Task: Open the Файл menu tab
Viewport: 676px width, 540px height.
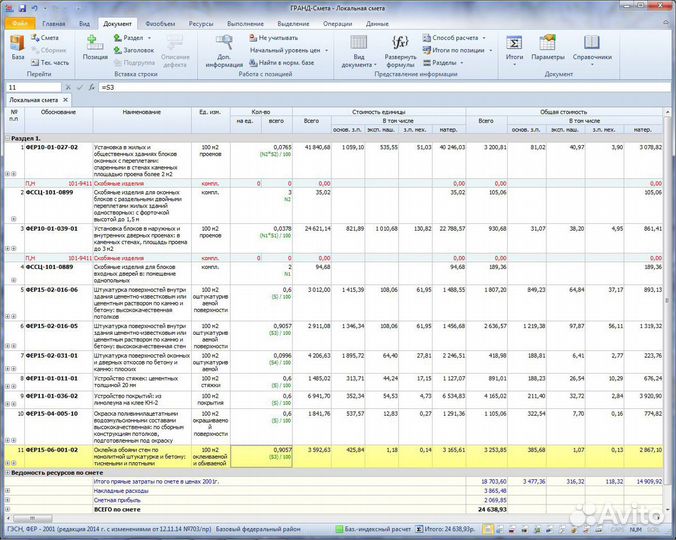Action: pos(20,22)
